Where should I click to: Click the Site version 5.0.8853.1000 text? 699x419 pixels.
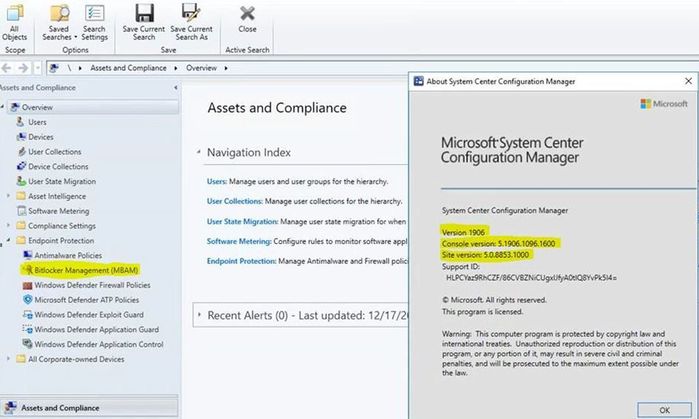[485, 255]
